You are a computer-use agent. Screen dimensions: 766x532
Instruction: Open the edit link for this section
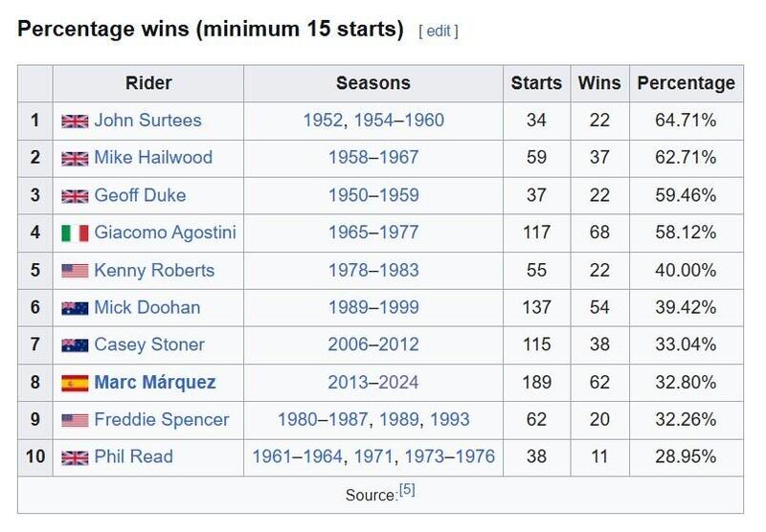438,31
